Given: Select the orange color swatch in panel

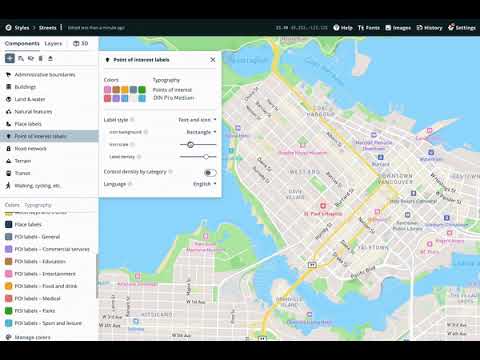Looking at the screenshot, I should pyautogui.click(x=125, y=89).
